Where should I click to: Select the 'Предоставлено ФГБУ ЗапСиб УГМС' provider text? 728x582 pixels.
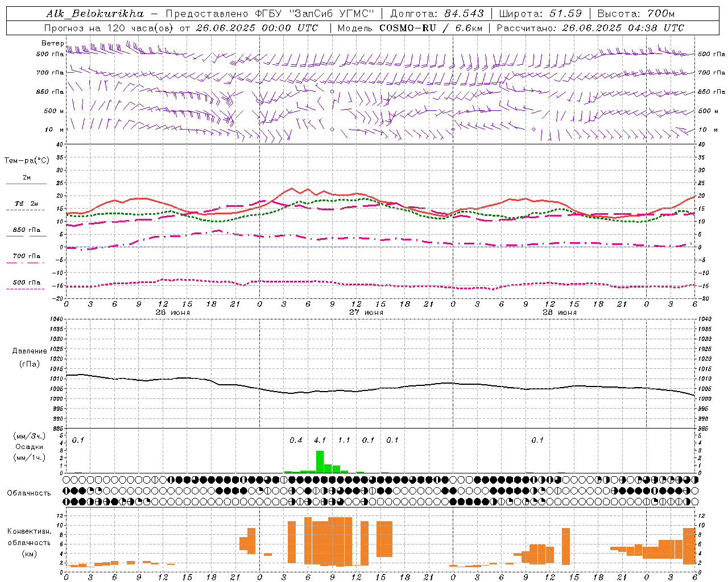tap(270, 14)
